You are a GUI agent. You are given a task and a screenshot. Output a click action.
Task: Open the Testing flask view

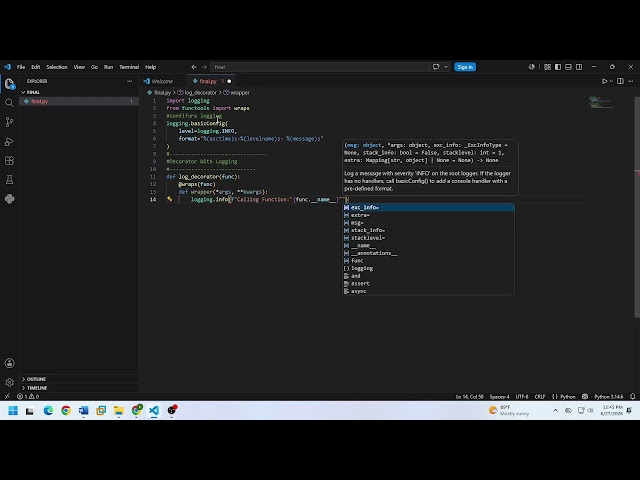click(9, 180)
